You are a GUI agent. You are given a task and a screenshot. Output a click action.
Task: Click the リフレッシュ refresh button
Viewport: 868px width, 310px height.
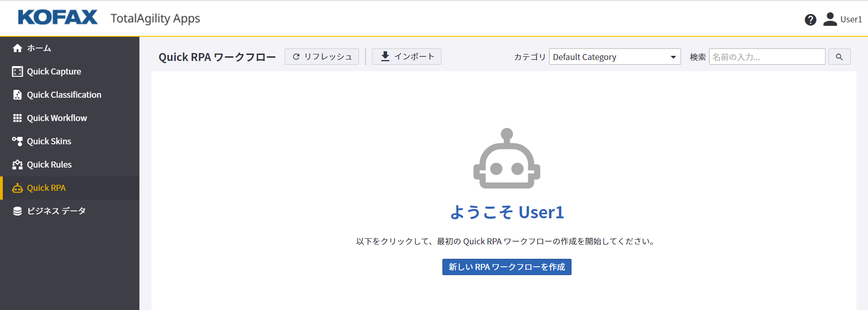[322, 56]
